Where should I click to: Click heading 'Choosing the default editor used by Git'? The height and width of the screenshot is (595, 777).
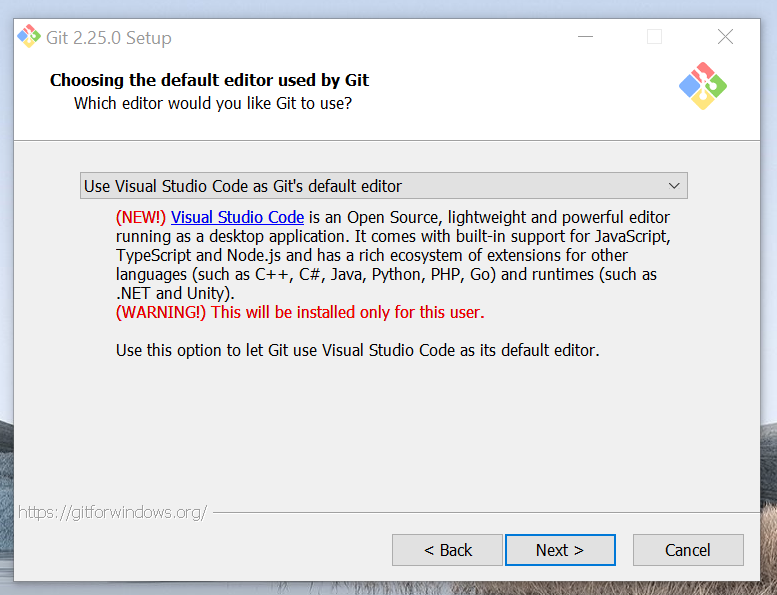pyautogui.click(x=210, y=80)
